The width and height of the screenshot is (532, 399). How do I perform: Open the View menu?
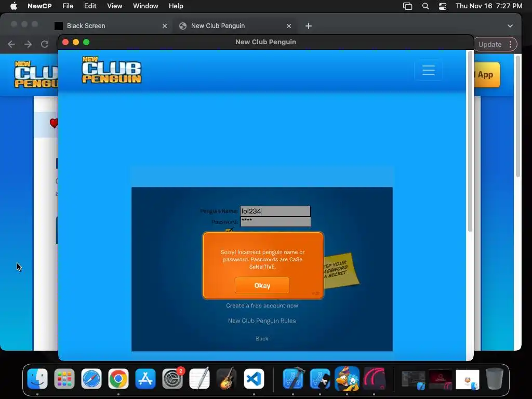pos(115,6)
